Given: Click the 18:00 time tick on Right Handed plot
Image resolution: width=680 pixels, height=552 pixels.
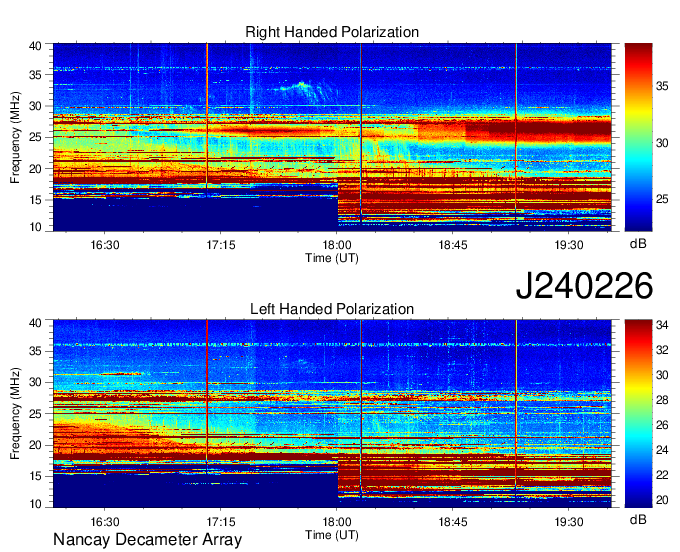Looking at the screenshot, I should pos(337,245).
